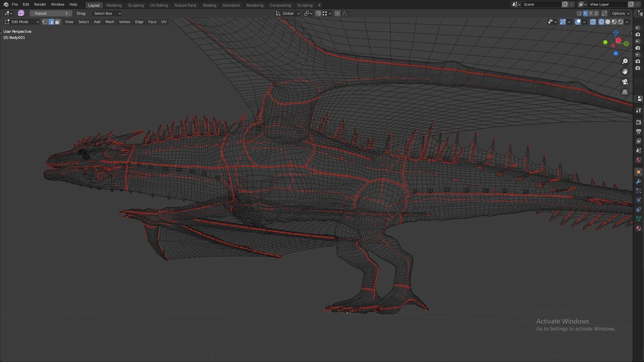Toggle auto merge vertices
644x362 pixels.
(604, 13)
